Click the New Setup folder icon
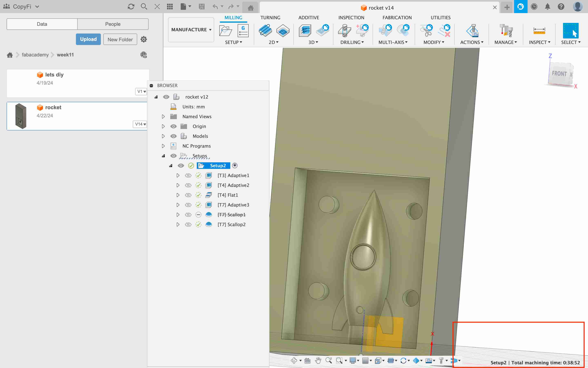Screen dimensions: 588x368 [x=225, y=31]
